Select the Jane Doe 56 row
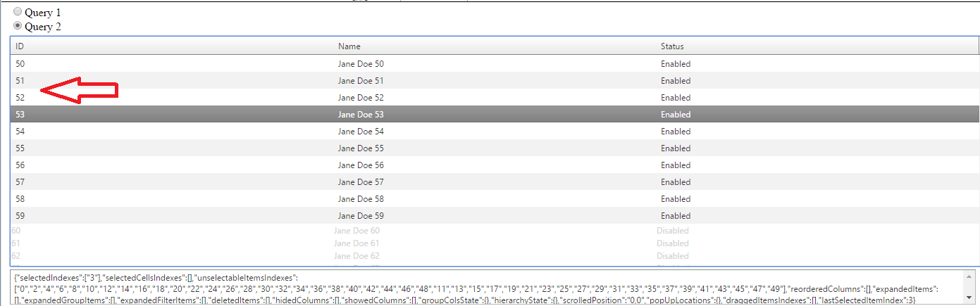Viewport: 980px width, 306px height. (361, 165)
